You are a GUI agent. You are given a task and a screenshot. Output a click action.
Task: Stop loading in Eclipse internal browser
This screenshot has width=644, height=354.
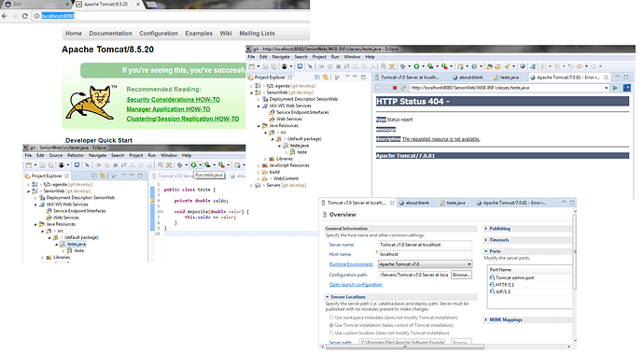click(x=395, y=88)
